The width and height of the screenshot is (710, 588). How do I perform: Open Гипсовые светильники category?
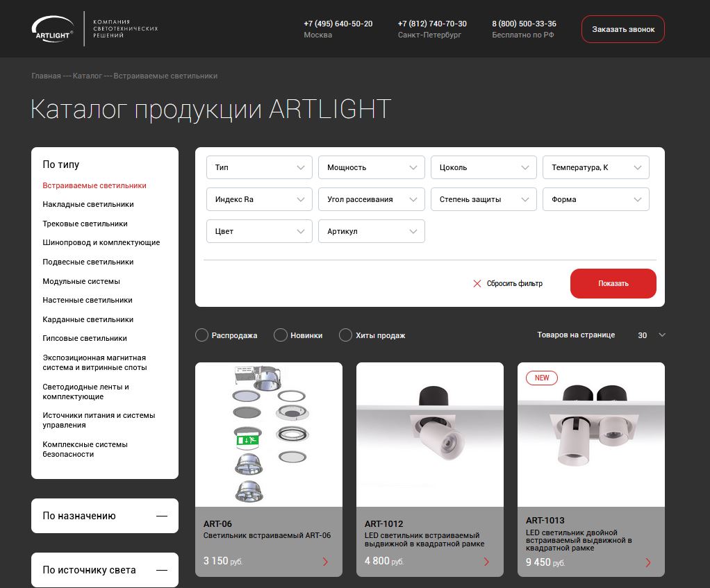tap(85, 338)
